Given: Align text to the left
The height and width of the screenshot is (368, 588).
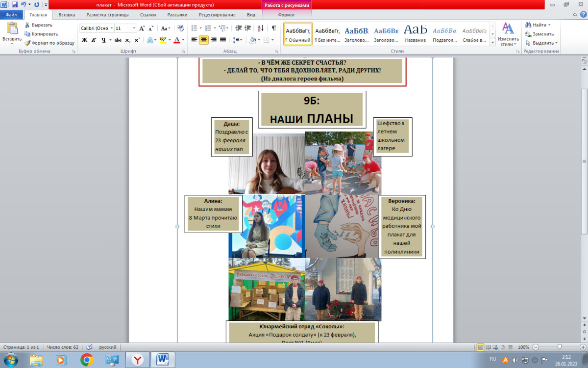Looking at the screenshot, I should 195,40.
